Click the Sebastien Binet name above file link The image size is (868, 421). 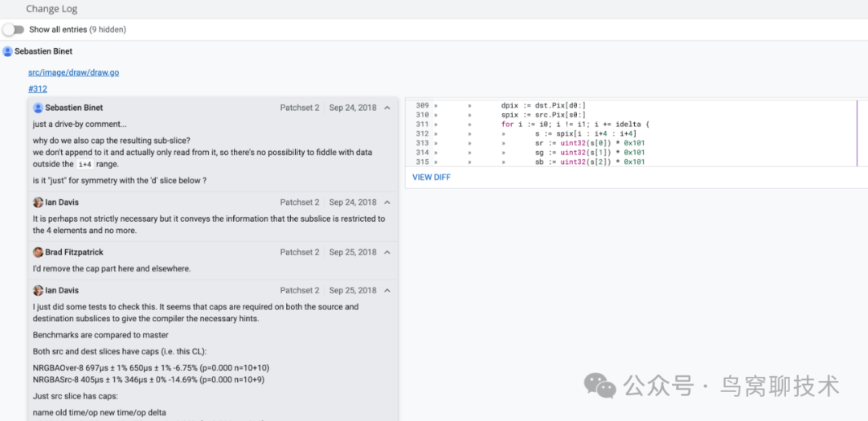pyautogui.click(x=43, y=51)
